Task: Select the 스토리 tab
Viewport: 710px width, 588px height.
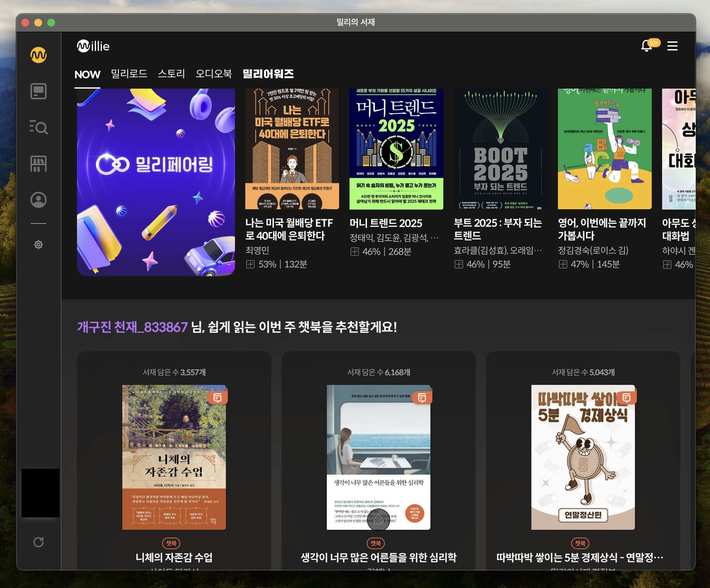Action: coord(172,74)
